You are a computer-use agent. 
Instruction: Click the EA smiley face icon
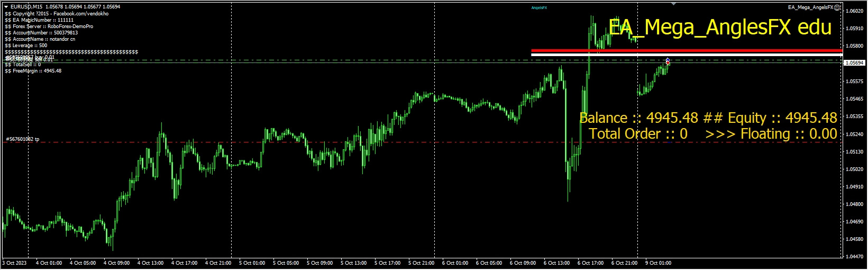click(x=837, y=7)
